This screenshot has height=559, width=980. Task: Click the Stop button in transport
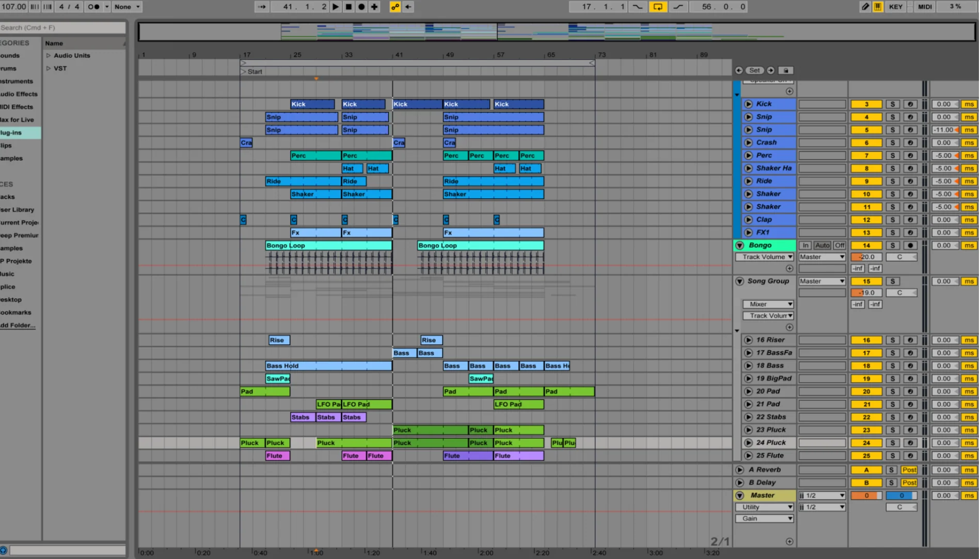349,7
